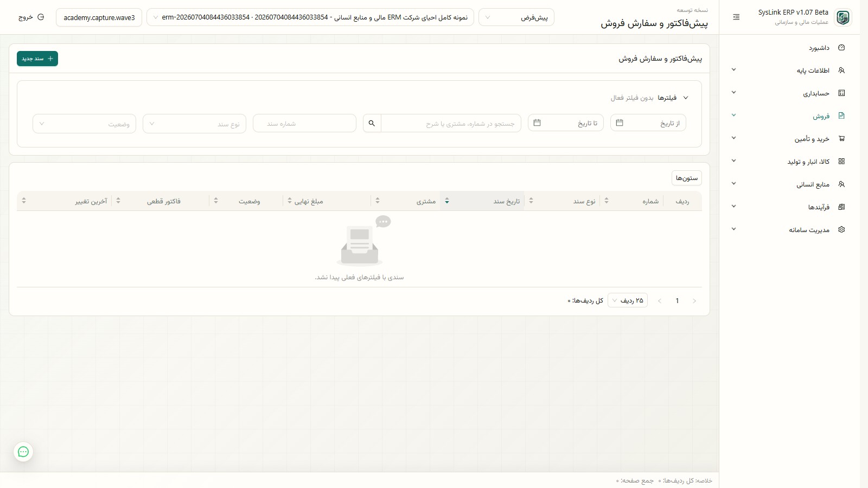Click the کالا، انبار و تولید grid icon
Image resolution: width=868 pixels, height=488 pixels.
[x=841, y=162]
